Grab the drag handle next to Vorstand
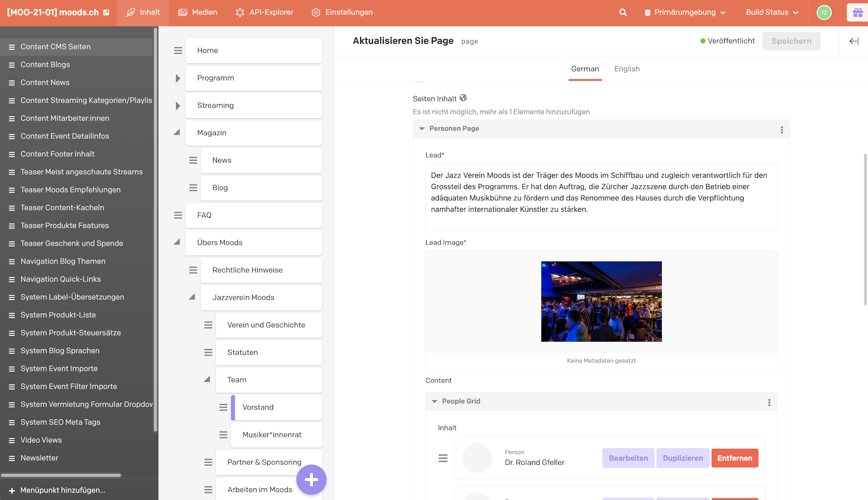This screenshot has height=500, width=868. (223, 407)
